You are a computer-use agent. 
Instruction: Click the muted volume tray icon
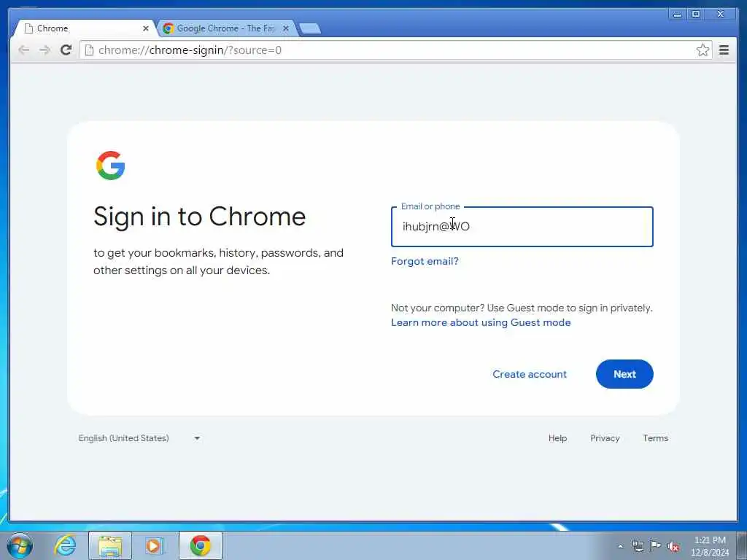pyautogui.click(x=673, y=546)
